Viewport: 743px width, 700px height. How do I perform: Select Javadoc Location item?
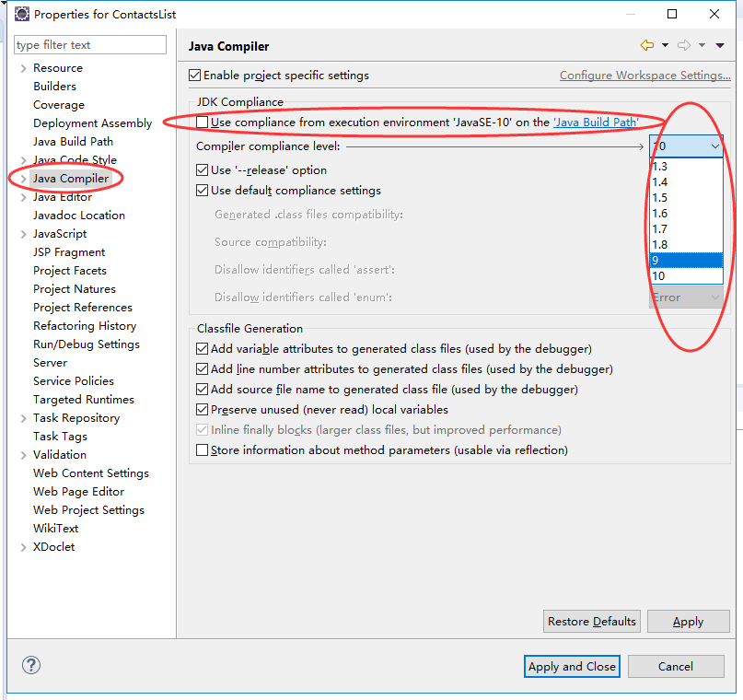79,216
